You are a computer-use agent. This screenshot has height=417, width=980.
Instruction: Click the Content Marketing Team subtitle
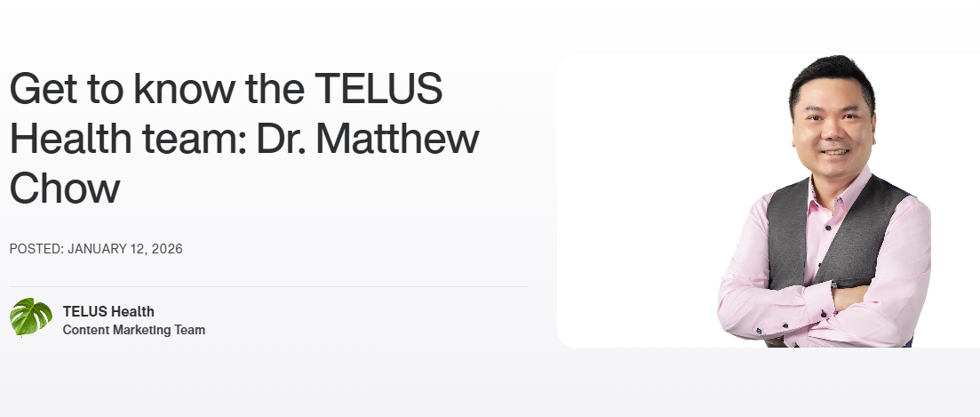pyautogui.click(x=134, y=330)
